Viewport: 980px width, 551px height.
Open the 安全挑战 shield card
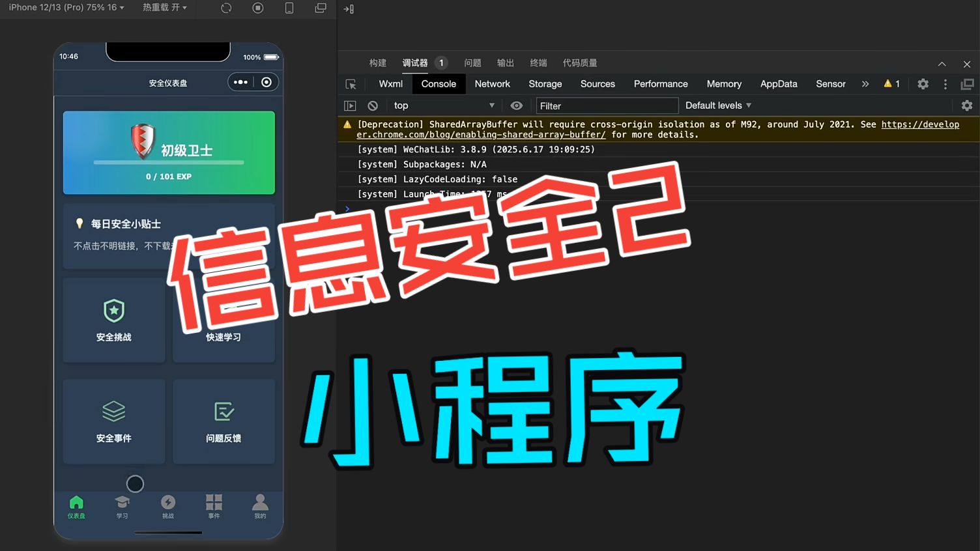tap(114, 320)
